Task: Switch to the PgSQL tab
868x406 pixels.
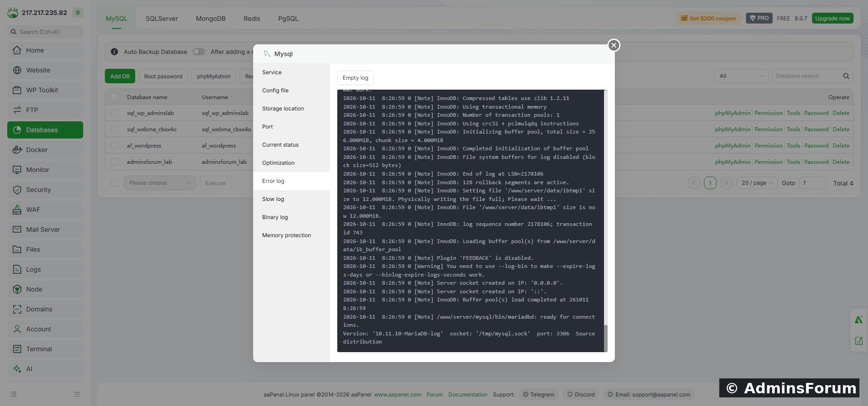Action: [x=288, y=19]
